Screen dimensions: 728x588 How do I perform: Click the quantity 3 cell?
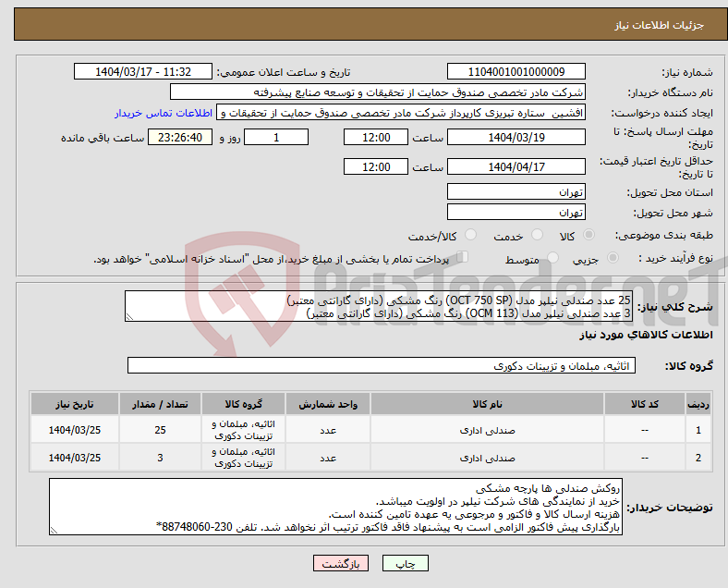(x=160, y=458)
